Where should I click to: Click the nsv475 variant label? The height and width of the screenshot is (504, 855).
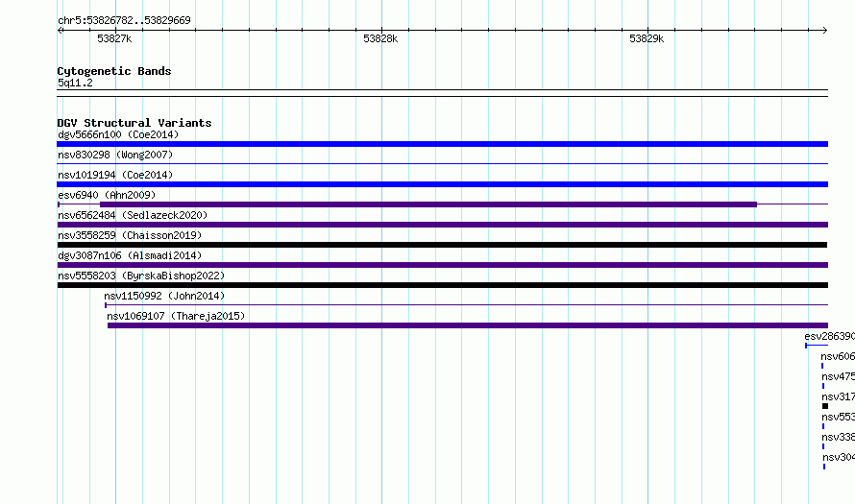click(x=838, y=376)
